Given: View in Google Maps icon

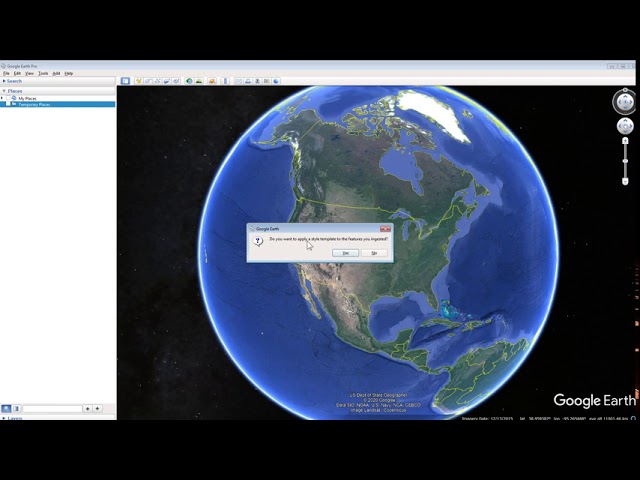Looking at the screenshot, I should (267, 81).
